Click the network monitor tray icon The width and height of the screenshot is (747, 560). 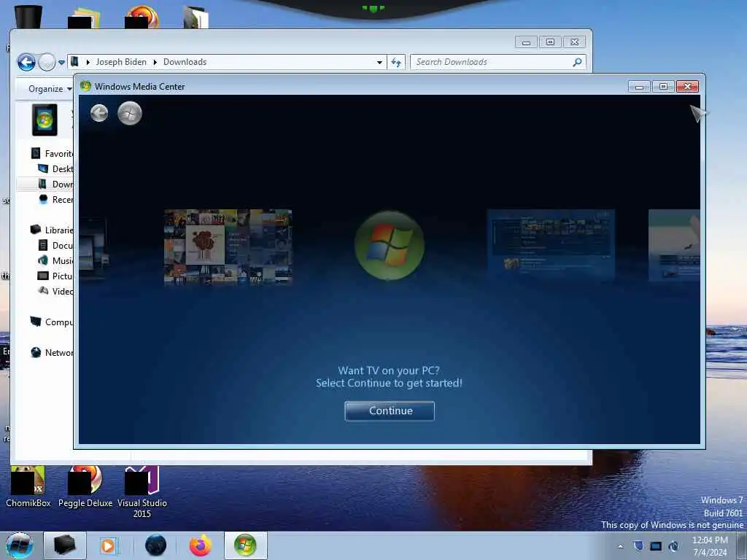[x=656, y=545]
